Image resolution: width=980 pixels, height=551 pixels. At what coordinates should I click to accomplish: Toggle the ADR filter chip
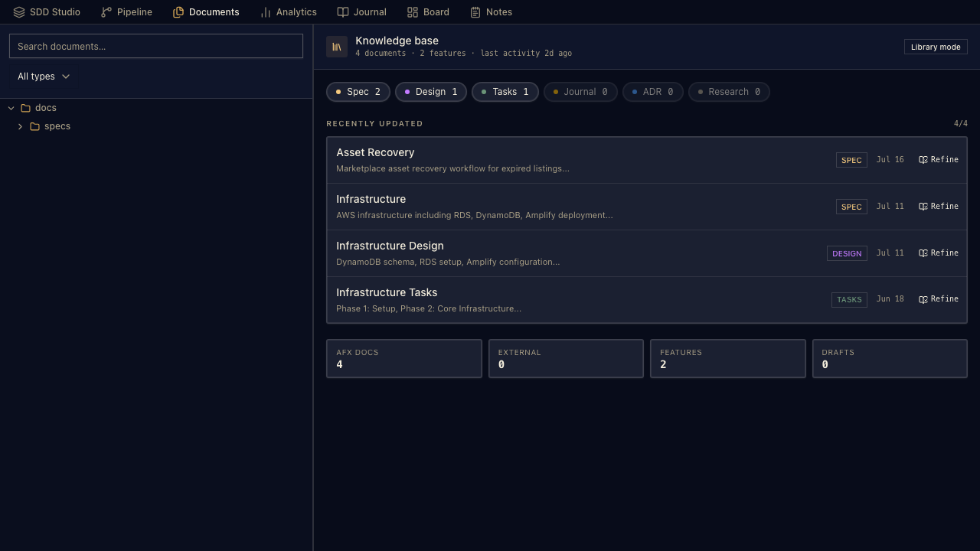(x=653, y=92)
